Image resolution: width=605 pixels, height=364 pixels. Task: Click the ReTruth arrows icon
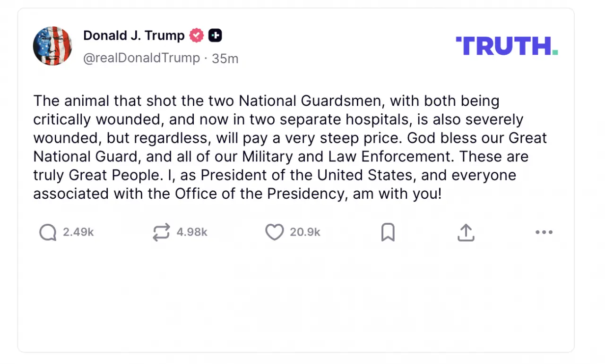coord(161,232)
